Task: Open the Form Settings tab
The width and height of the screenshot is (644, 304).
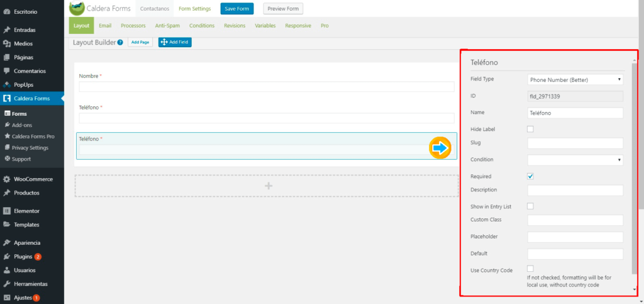Action: click(194, 9)
